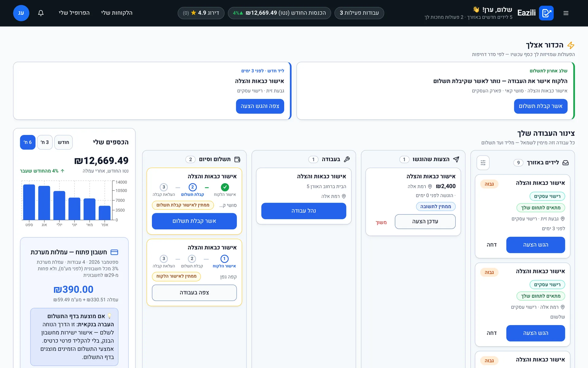The image size is (588, 368).
Task: Click אשר קבלת תשלום in the top card
Action: (541, 106)
